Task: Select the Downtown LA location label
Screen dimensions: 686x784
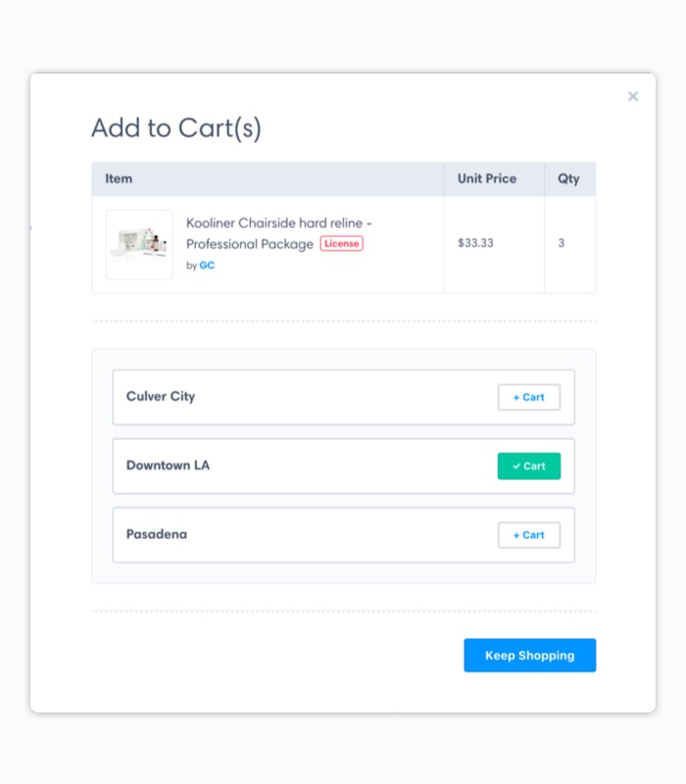Action: coord(168,465)
